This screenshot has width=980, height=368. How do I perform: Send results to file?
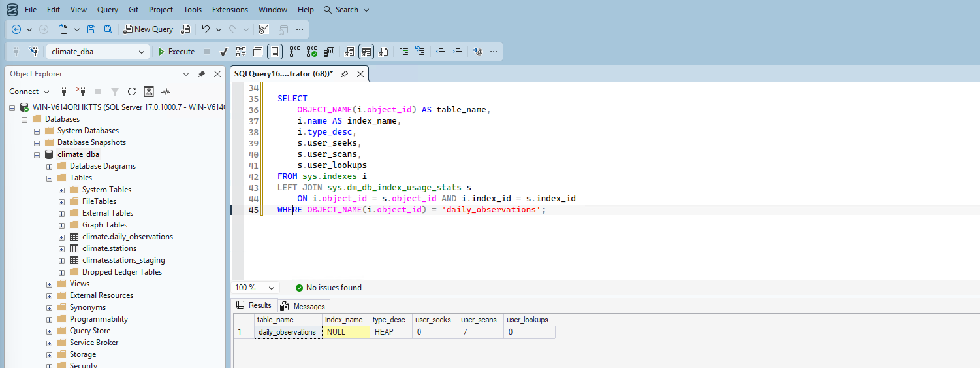[x=383, y=52]
